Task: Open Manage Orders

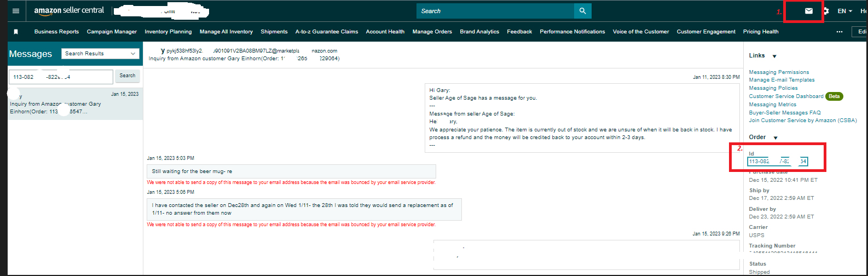Action: pyautogui.click(x=432, y=32)
